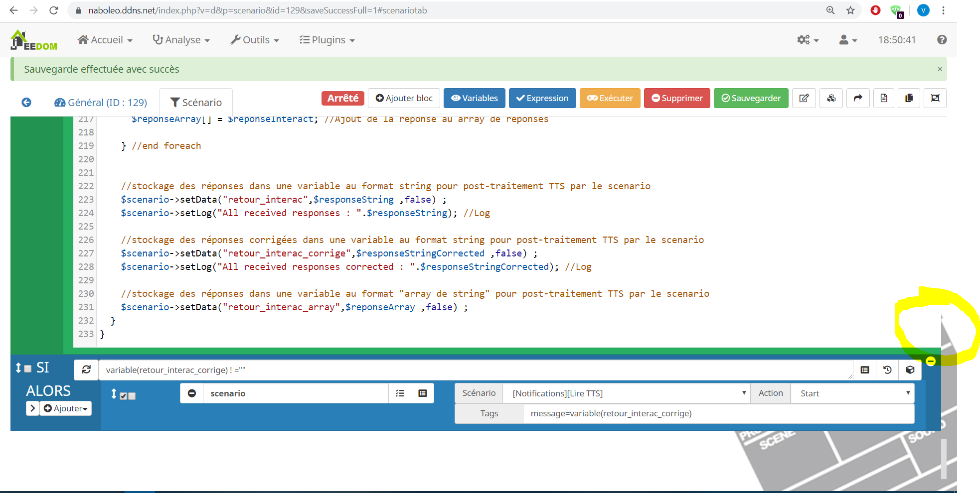Click the clock showing 18:50:41
The width and height of the screenshot is (980, 493).
coord(897,40)
